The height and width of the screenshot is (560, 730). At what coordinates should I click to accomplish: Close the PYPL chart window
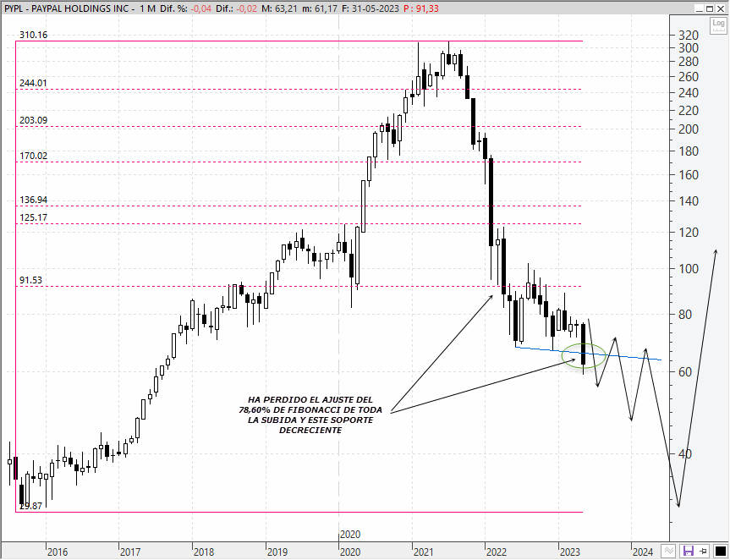coord(720,8)
